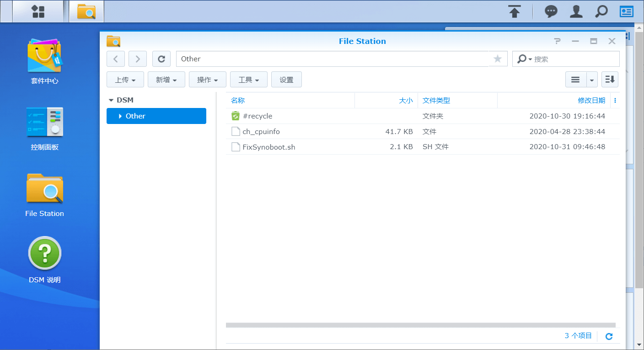Image resolution: width=644 pixels, height=350 pixels.
Task: Click the sort order icon above the file list
Action: coord(610,79)
